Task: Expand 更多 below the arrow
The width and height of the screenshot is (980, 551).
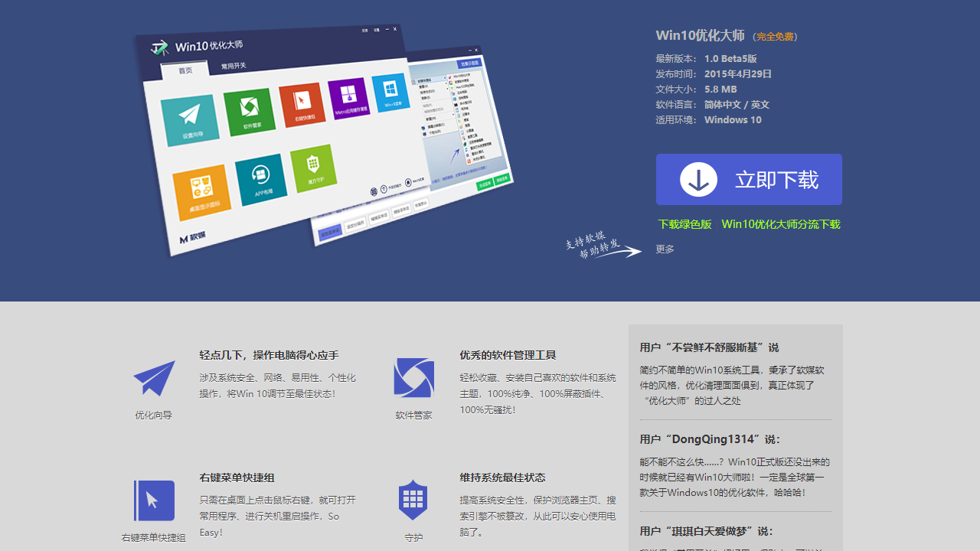Action: [x=663, y=248]
